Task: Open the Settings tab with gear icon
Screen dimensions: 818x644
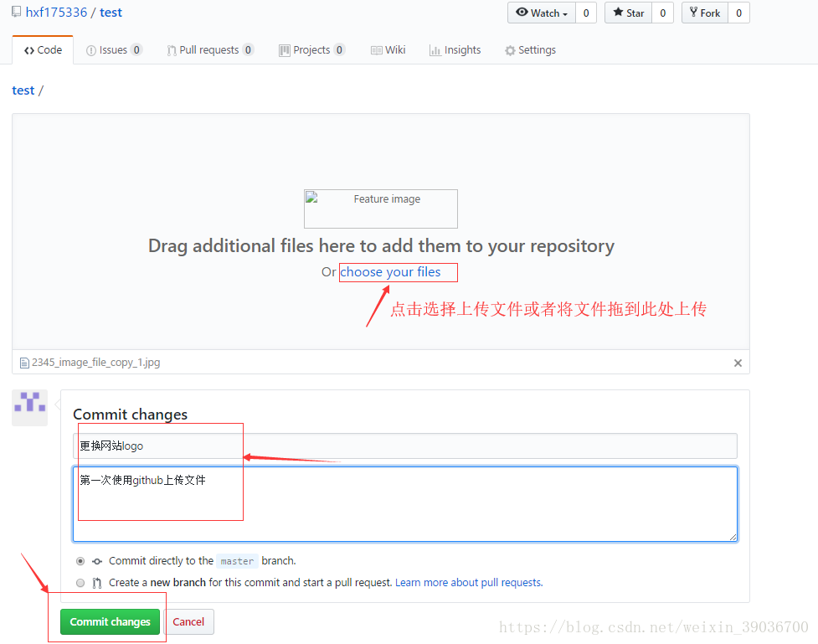Action: pos(530,50)
